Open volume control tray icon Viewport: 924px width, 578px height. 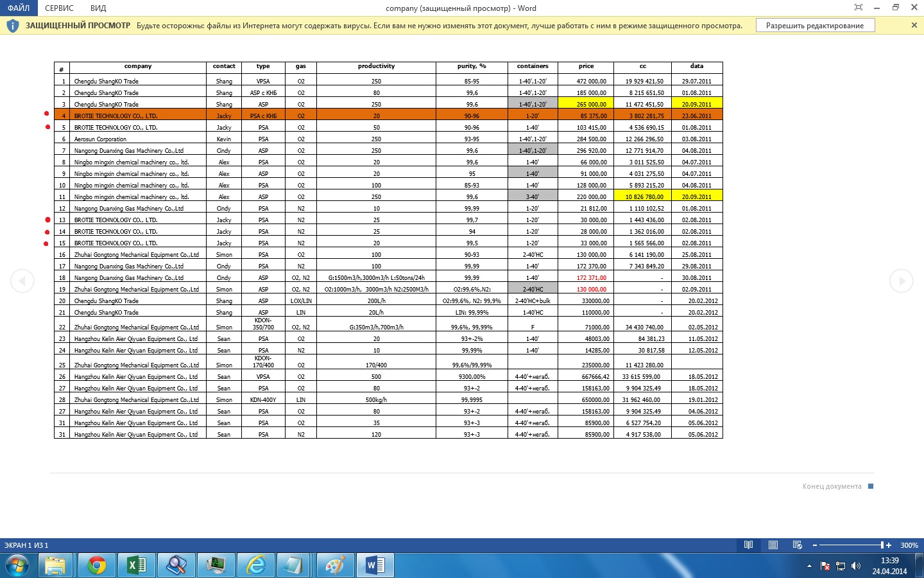(x=855, y=566)
